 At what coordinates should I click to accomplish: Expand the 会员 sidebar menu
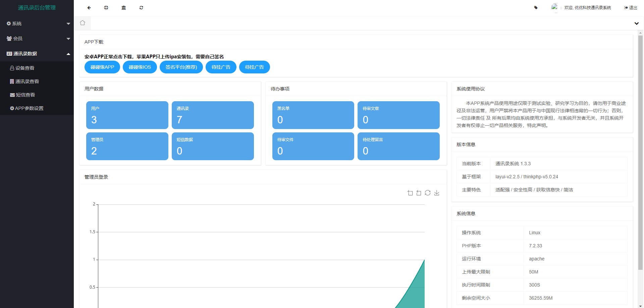click(x=37, y=39)
